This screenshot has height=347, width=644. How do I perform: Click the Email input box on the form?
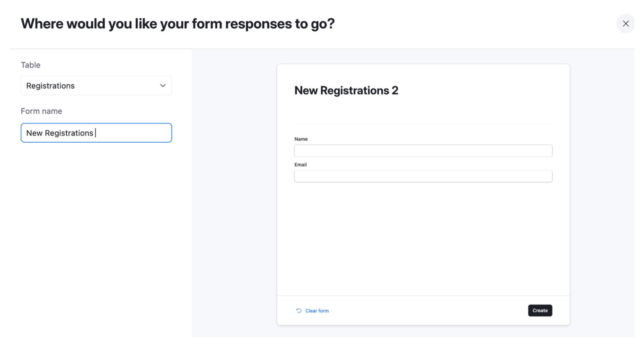point(423,176)
